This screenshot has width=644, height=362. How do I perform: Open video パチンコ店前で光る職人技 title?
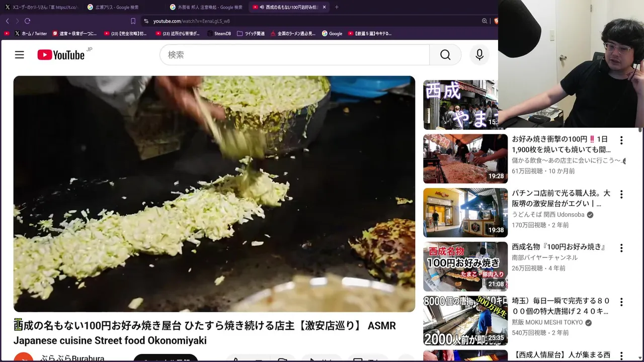[561, 198]
